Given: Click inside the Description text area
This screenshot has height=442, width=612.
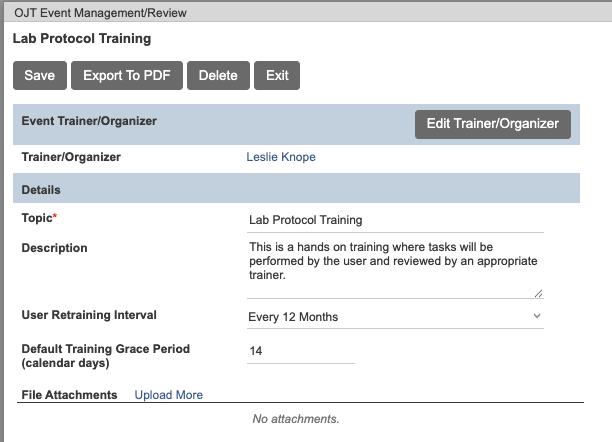Looking at the screenshot, I should click(395, 269).
